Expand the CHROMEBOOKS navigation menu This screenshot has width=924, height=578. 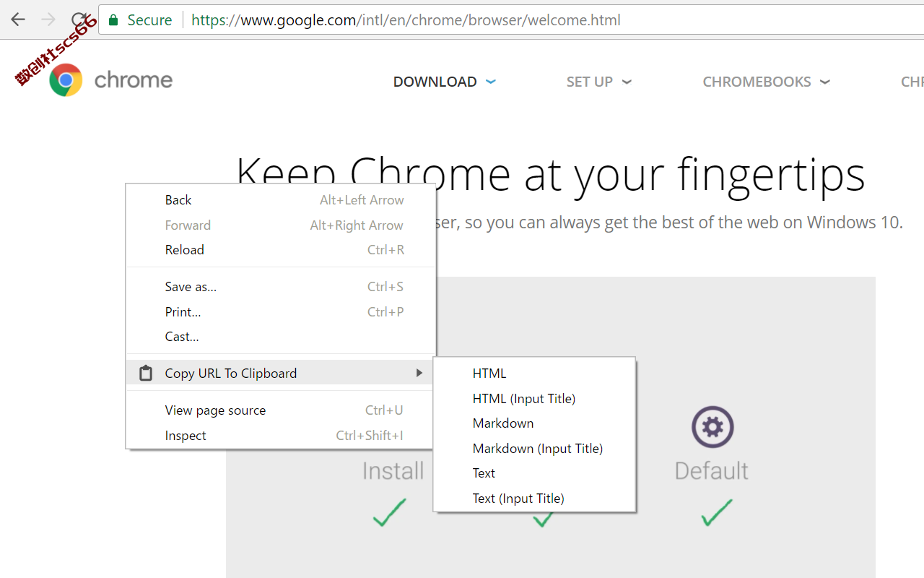pos(767,82)
